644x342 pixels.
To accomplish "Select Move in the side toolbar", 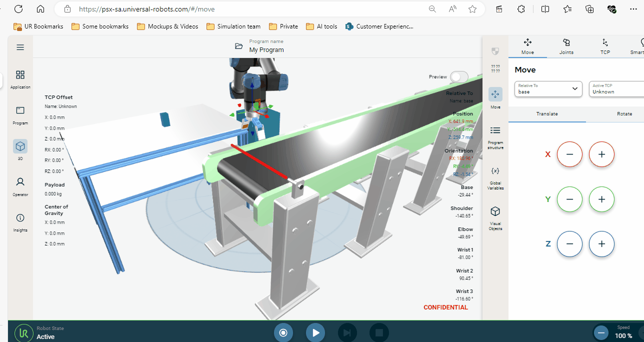I will pos(495,98).
